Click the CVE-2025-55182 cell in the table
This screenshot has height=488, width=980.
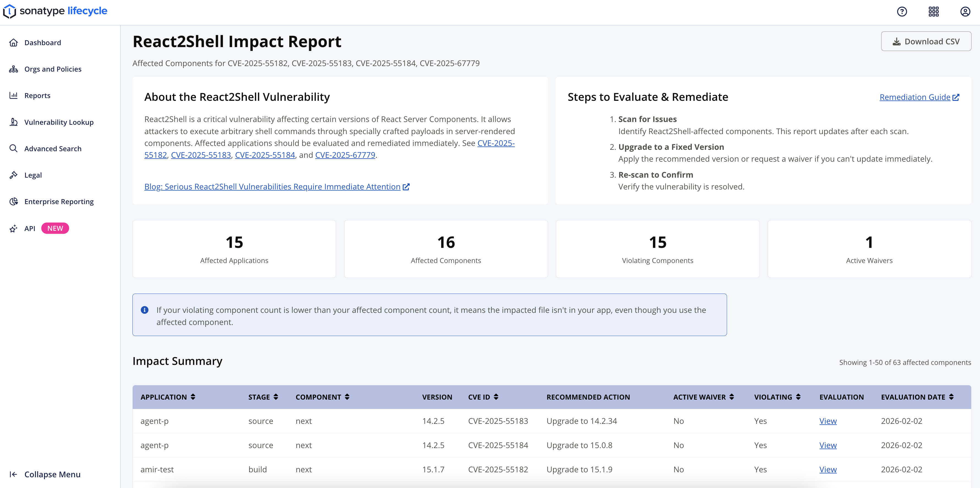pos(498,469)
